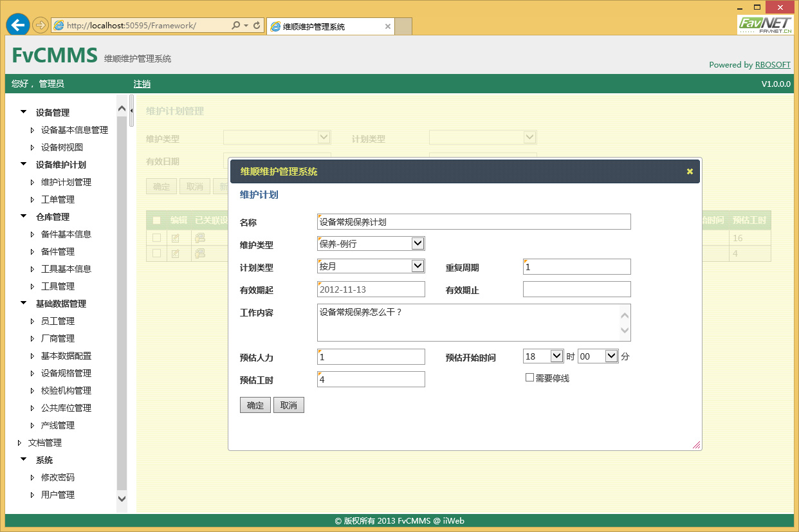Screen dimensions: 799x532
Task: Open 修改密码 in the sidebar
Action: coord(58,477)
